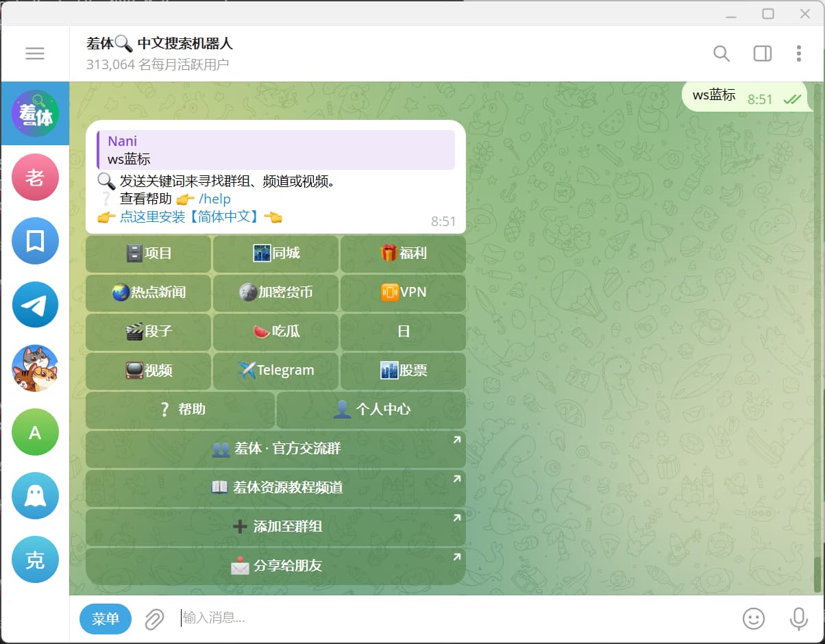Select the cats avatar chat

35,368
